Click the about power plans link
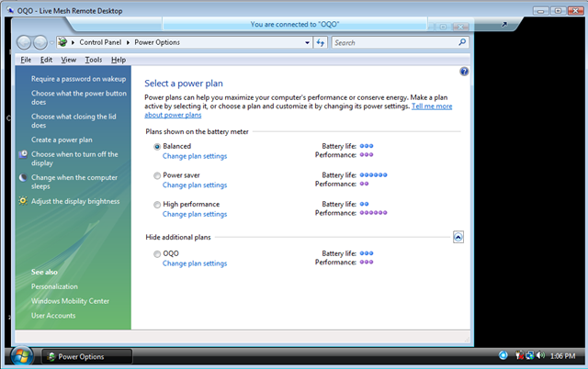 (x=173, y=115)
